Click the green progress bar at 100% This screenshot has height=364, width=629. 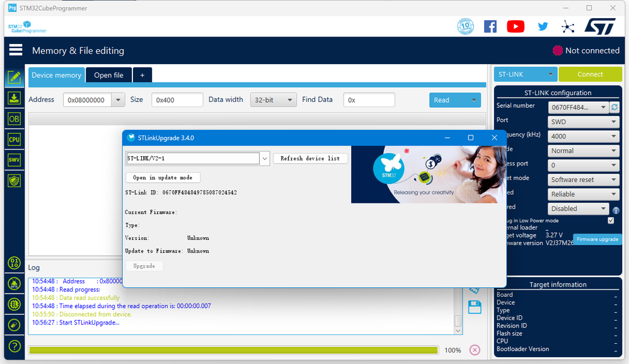(x=233, y=350)
